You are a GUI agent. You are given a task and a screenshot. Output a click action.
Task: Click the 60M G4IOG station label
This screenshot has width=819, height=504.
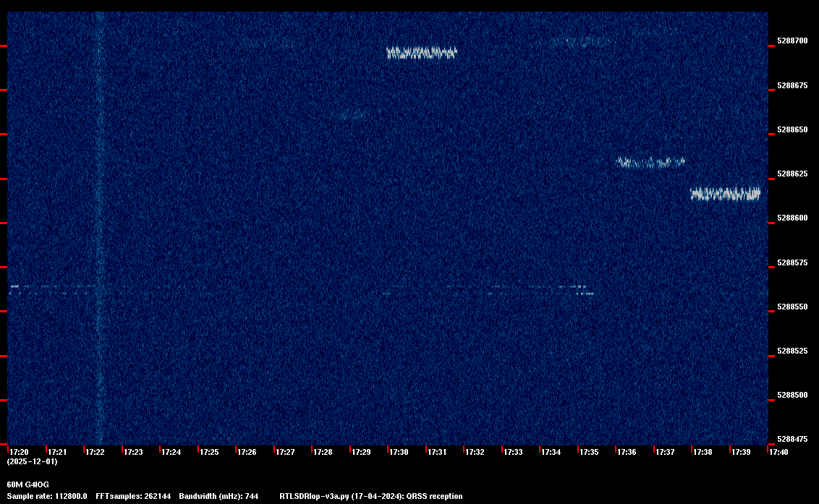(x=27, y=484)
